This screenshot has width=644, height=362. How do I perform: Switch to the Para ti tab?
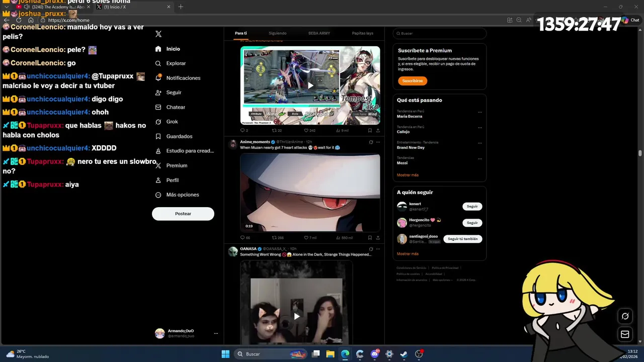(x=241, y=33)
